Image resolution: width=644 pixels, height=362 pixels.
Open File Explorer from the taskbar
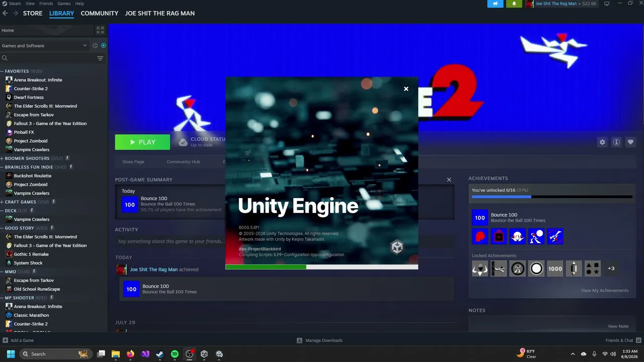(116, 354)
